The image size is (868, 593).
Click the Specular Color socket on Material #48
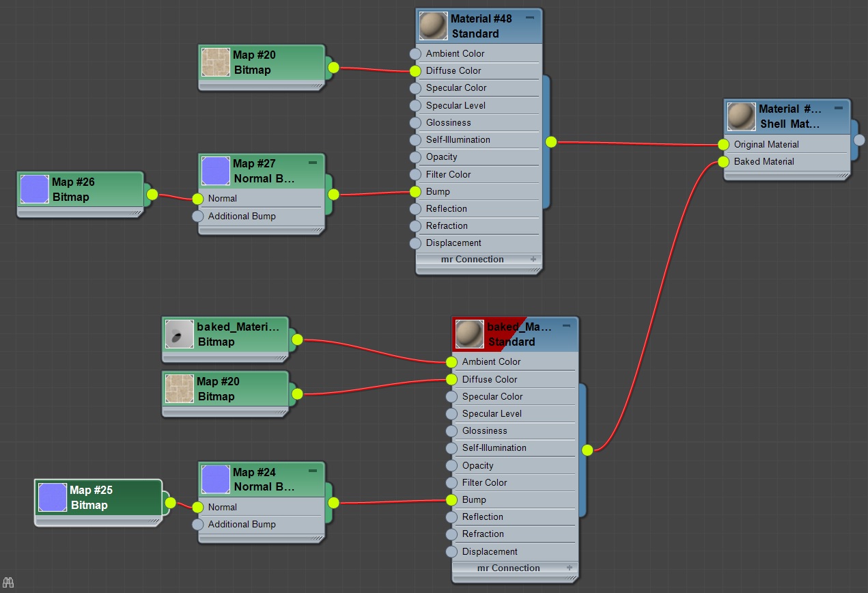pos(415,88)
